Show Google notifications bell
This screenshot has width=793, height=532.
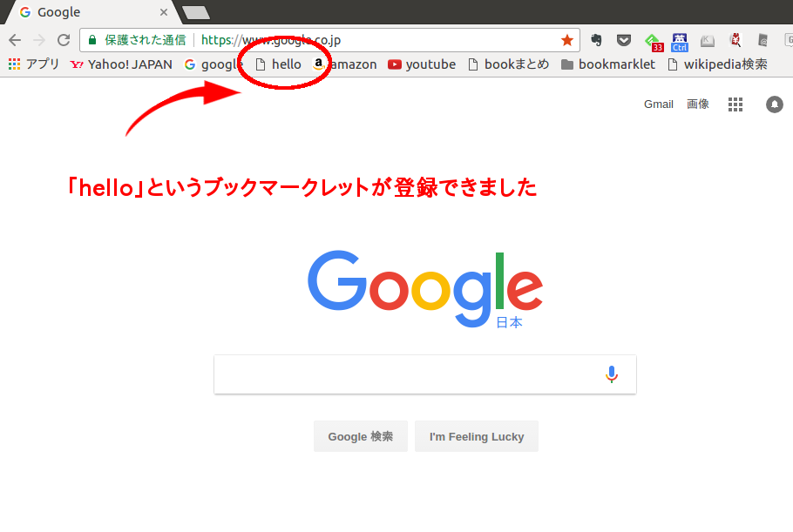click(775, 104)
